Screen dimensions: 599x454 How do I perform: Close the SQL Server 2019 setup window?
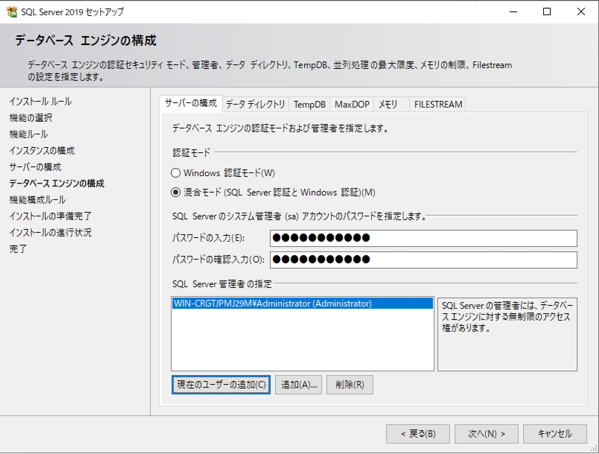coord(581,12)
